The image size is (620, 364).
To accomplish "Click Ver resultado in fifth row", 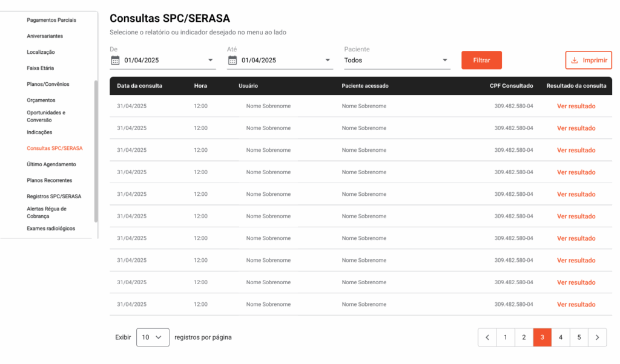I will point(576,194).
